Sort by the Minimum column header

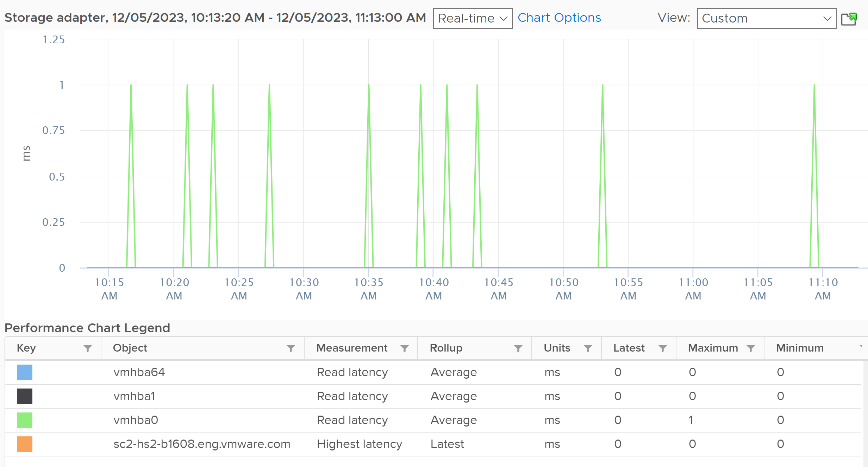click(800, 348)
